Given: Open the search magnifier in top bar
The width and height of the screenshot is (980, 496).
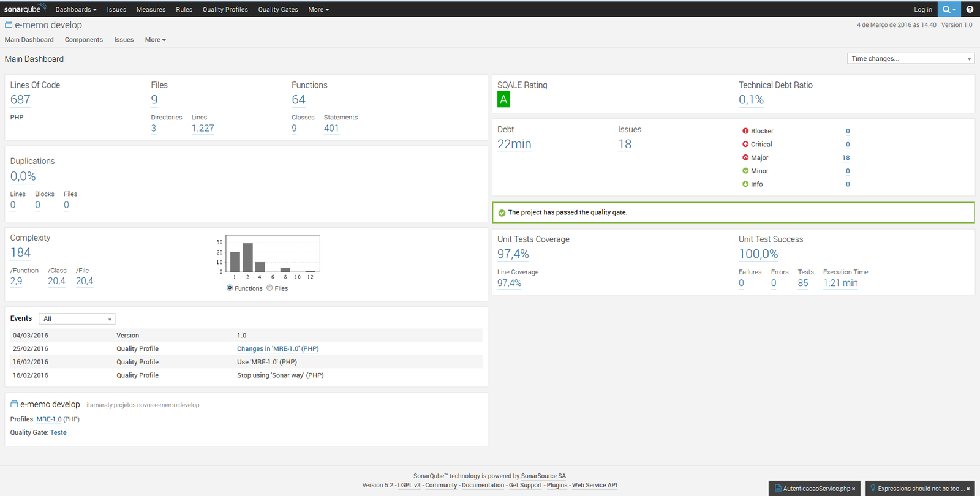Looking at the screenshot, I should (949, 9).
